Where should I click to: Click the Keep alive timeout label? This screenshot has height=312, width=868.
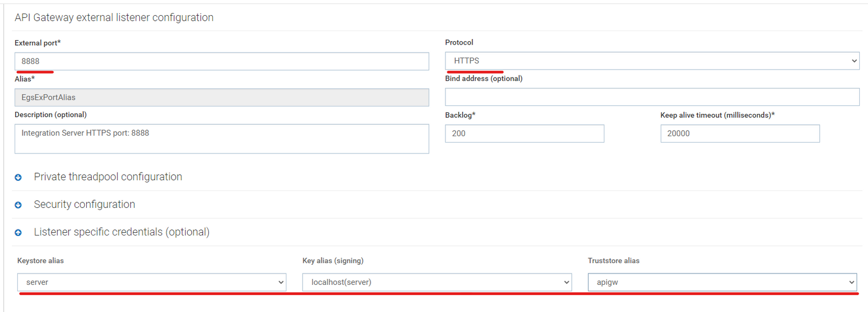[717, 115]
